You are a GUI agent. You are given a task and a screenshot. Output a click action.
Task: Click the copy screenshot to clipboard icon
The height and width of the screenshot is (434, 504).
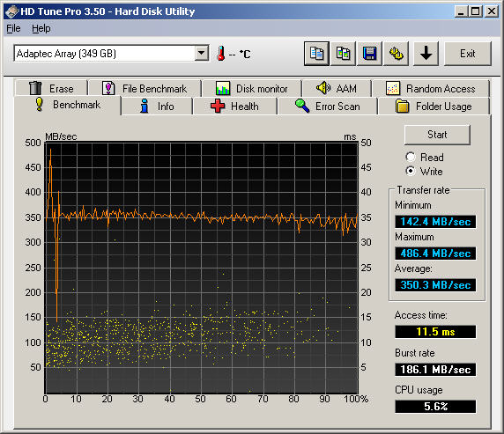tap(343, 54)
